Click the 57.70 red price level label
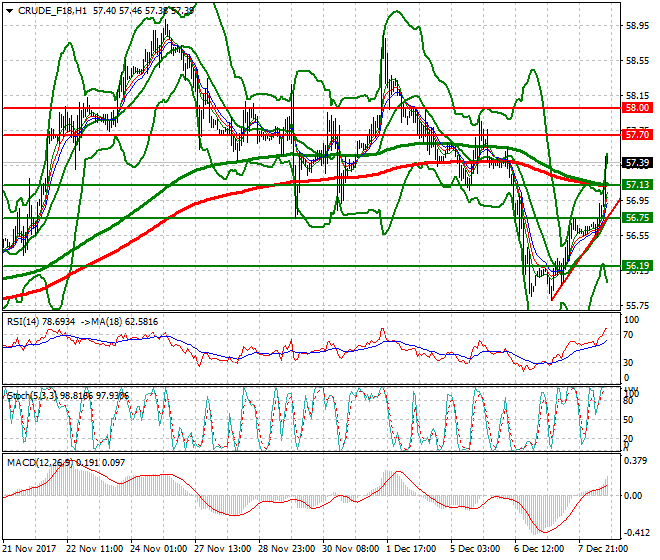 click(x=637, y=135)
